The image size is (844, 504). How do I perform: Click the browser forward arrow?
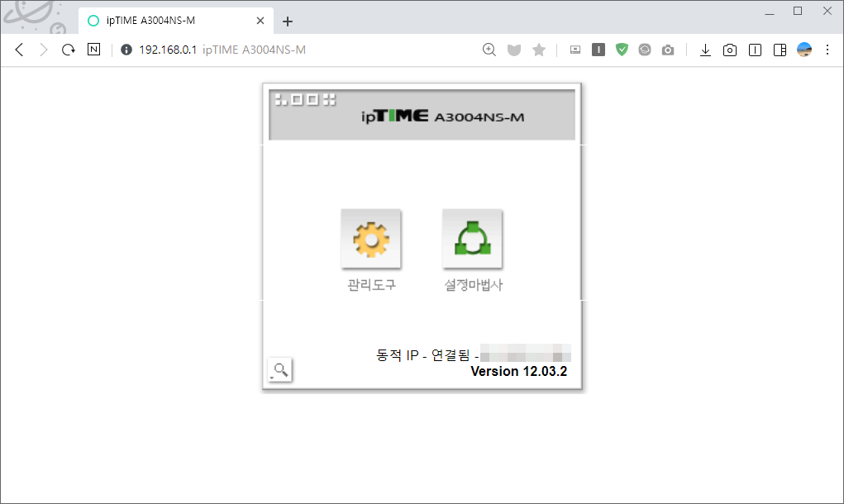(44, 50)
